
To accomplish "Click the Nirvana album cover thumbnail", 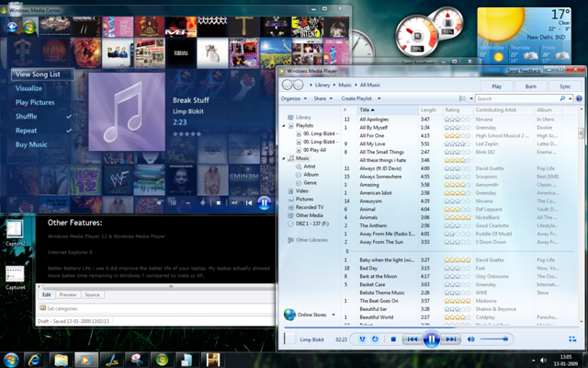I will [x=181, y=53].
